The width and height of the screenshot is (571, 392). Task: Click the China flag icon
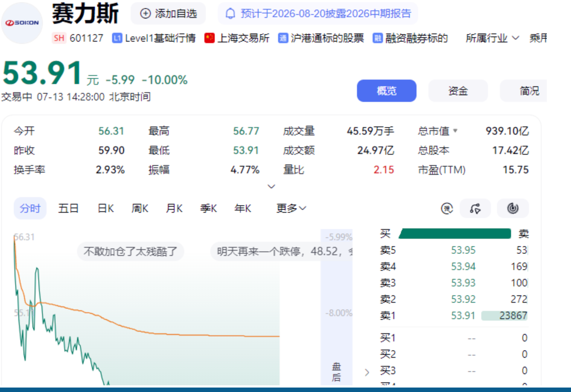209,38
